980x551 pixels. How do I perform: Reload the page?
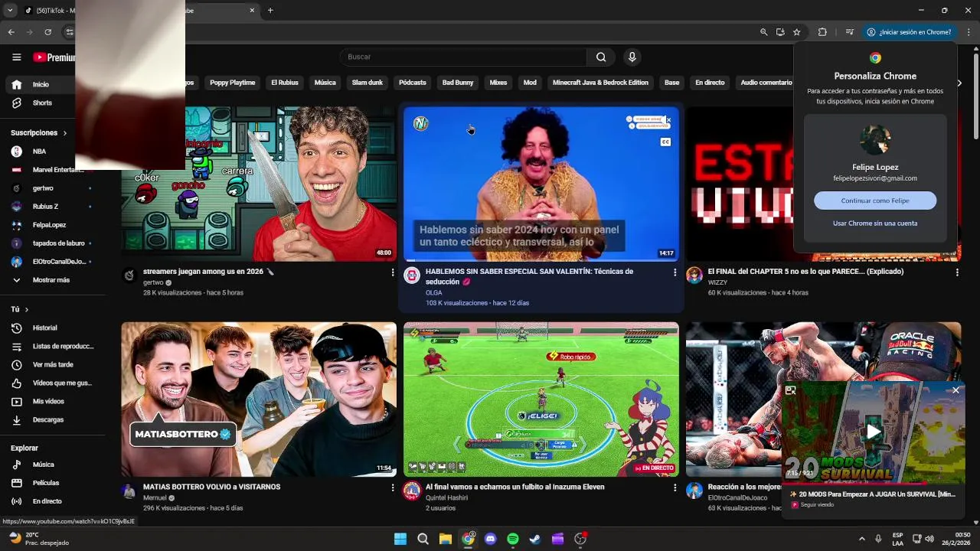click(47, 32)
